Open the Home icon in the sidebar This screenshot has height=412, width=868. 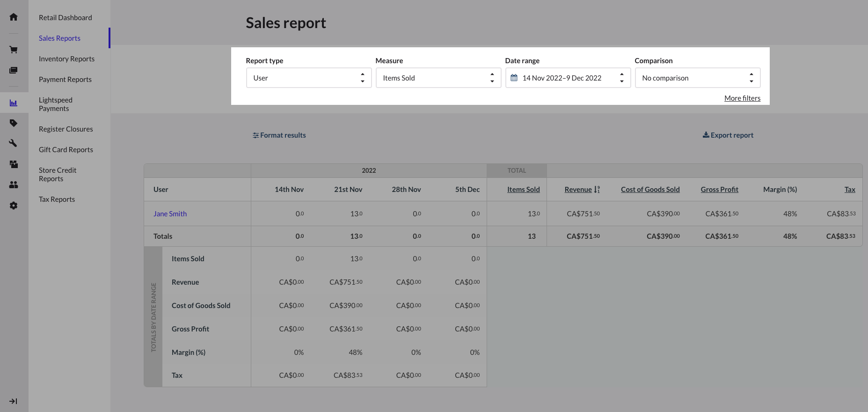pyautogui.click(x=14, y=17)
